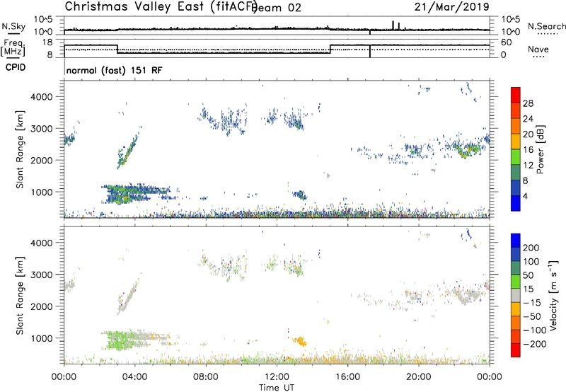The image size is (566, 392).
Task: Click the 'N.Sky' legend label
Action: tap(13, 26)
